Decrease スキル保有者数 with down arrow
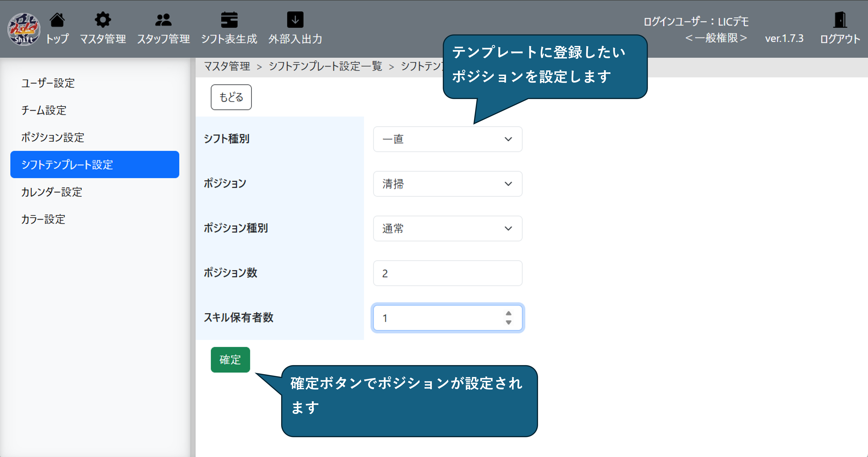Viewport: 868px width, 457px height. (508, 322)
